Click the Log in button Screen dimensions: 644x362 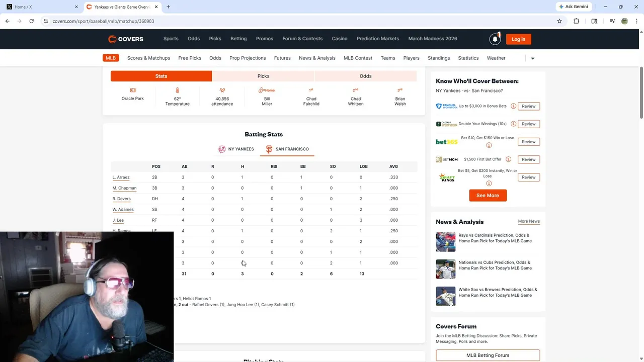pos(518,39)
